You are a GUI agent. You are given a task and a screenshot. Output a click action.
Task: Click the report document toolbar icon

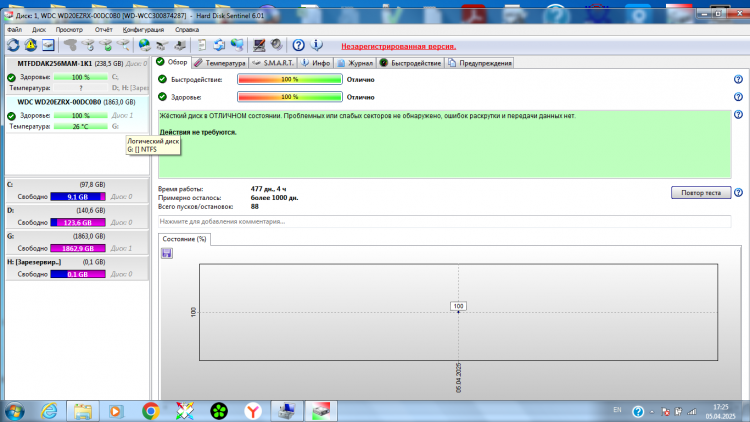tap(201, 45)
